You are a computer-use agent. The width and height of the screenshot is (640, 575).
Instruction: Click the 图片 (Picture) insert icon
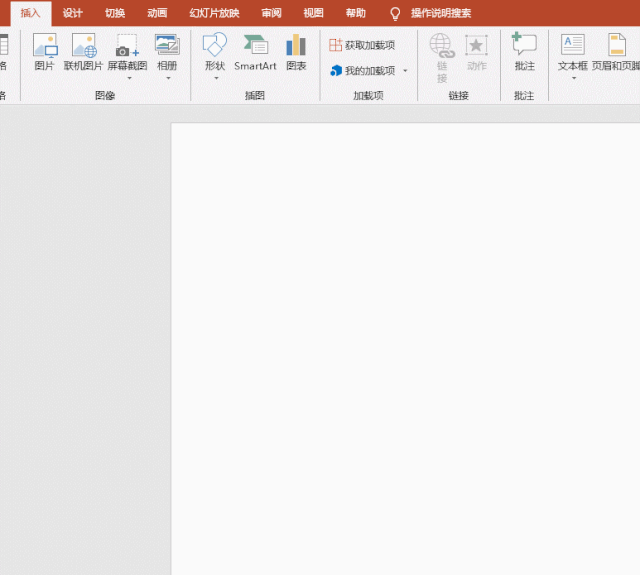[45, 51]
